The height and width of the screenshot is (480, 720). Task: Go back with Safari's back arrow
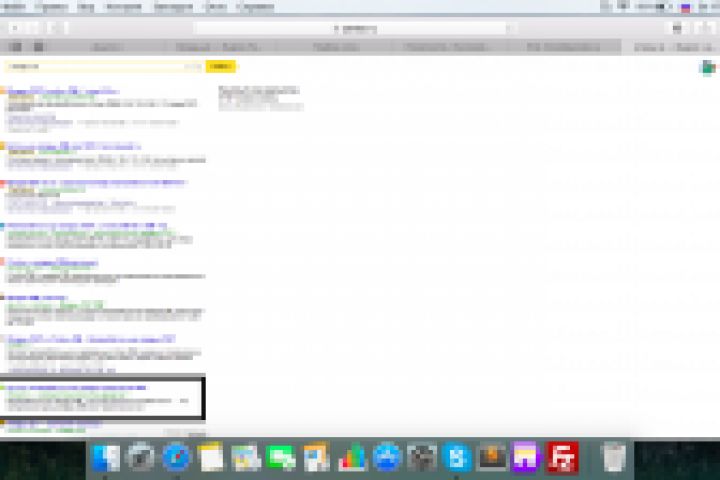tap(15, 28)
